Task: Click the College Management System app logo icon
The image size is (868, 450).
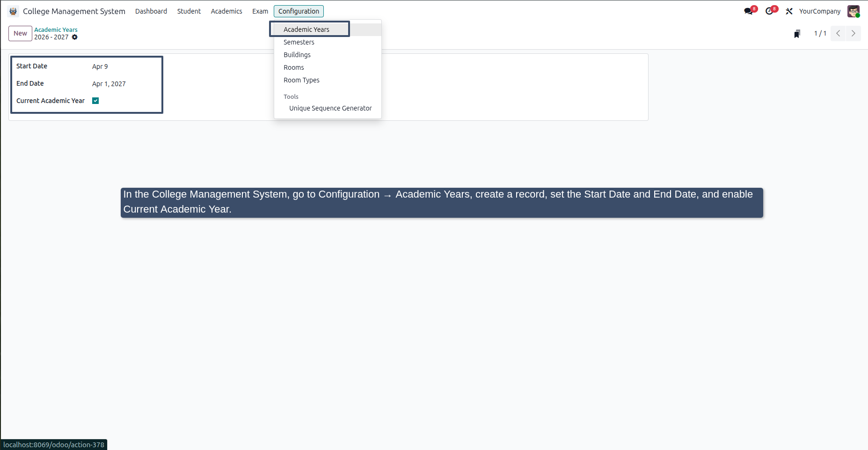Action: (x=13, y=11)
